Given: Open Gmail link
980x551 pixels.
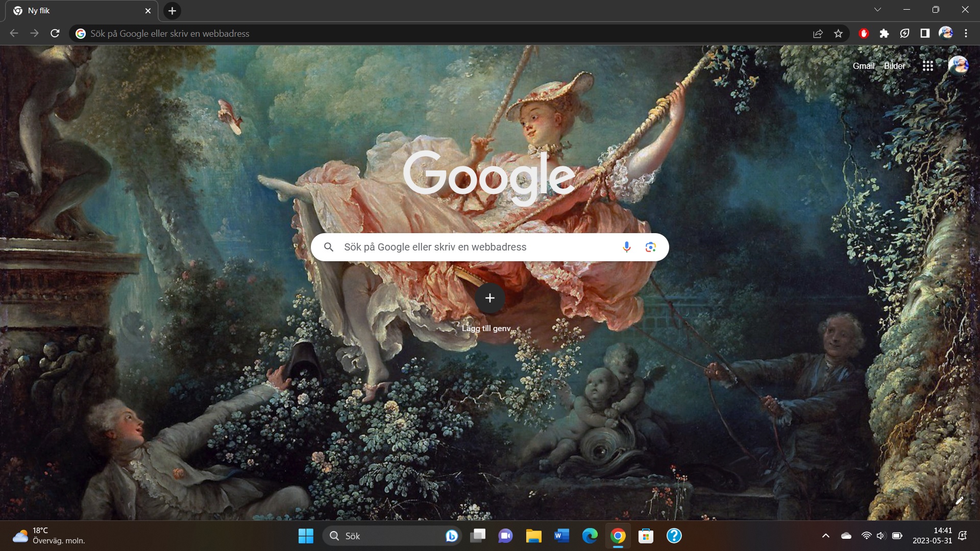Looking at the screenshot, I should 864,66.
